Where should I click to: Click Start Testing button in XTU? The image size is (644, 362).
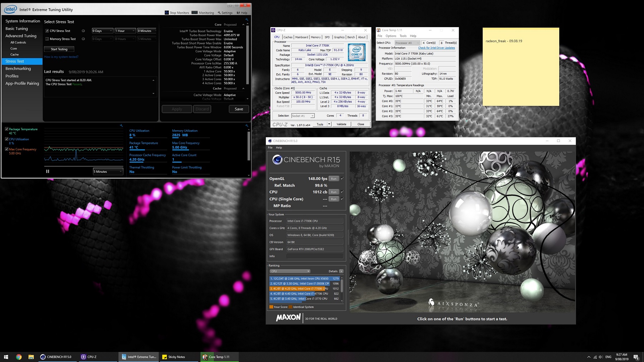pos(59,49)
